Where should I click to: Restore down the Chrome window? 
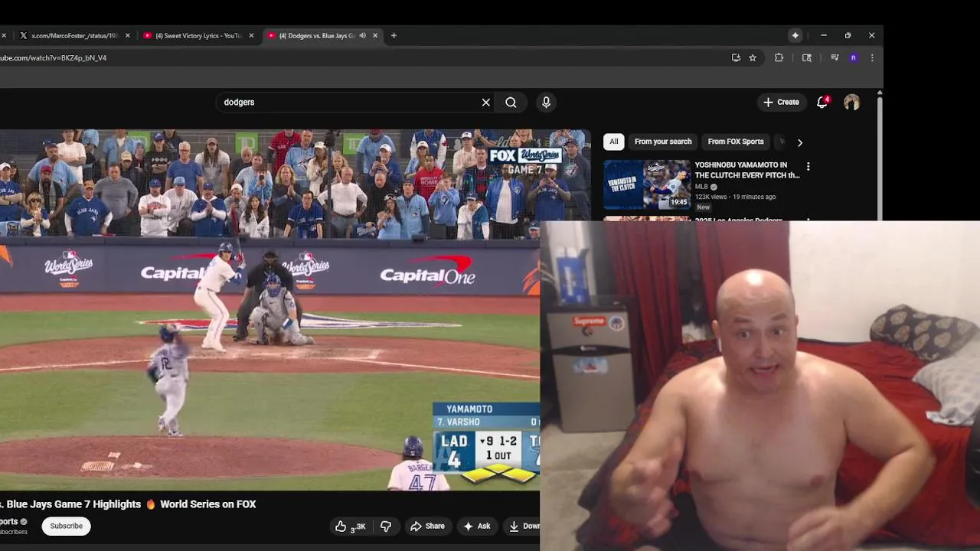tap(848, 35)
